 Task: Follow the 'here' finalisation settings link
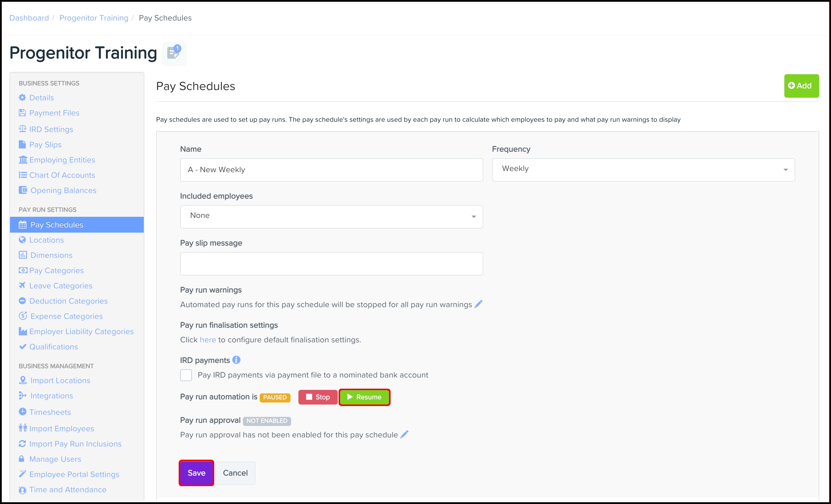point(208,340)
